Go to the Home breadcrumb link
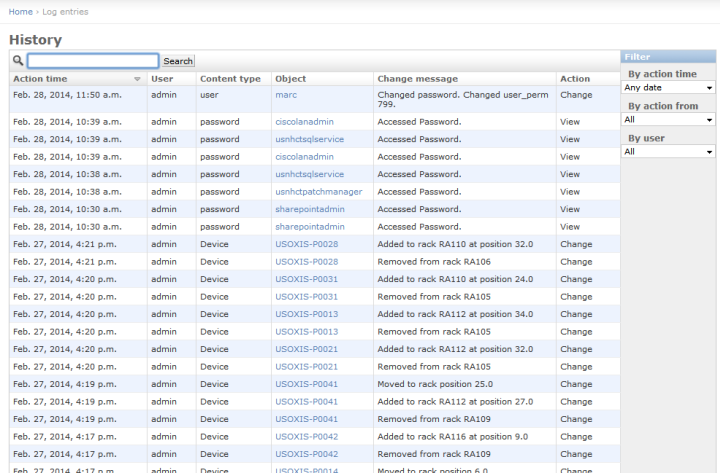Viewport: 720px width, 473px height. [21, 12]
